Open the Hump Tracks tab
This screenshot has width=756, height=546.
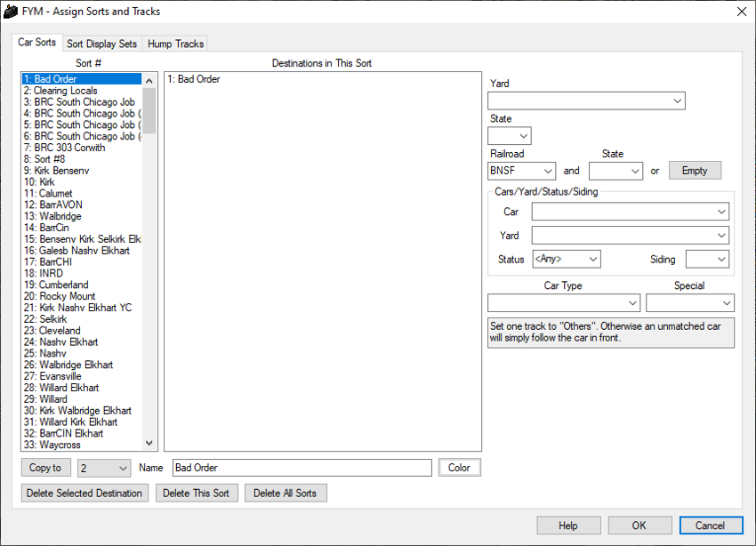[x=175, y=44]
